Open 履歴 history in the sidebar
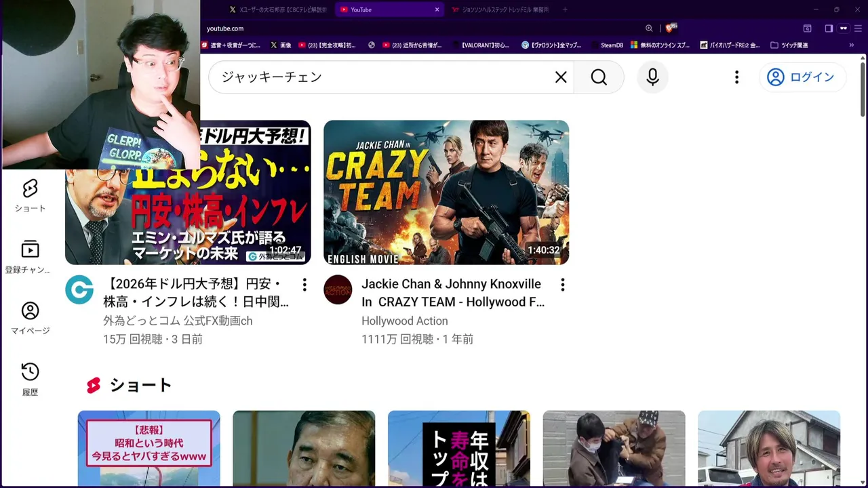868x488 pixels. [30, 379]
